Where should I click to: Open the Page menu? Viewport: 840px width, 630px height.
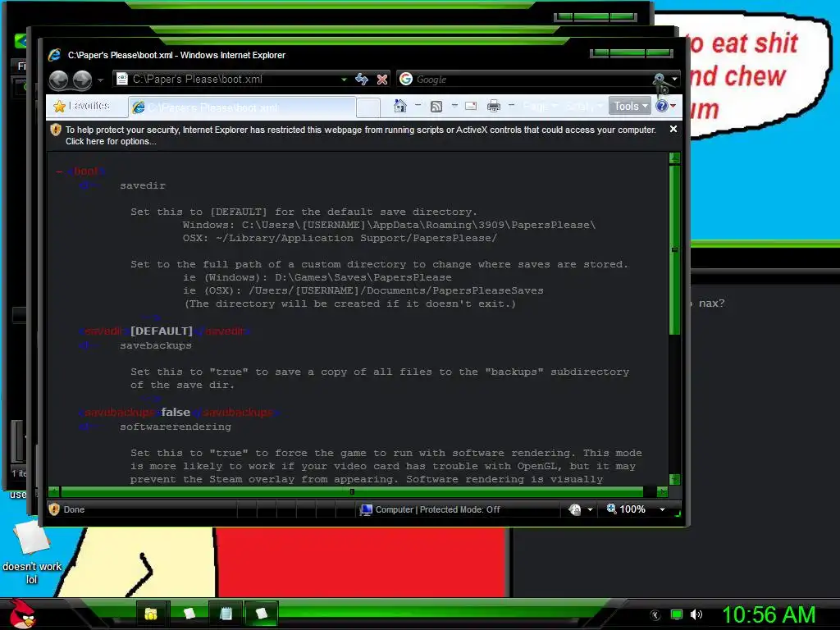pos(541,106)
